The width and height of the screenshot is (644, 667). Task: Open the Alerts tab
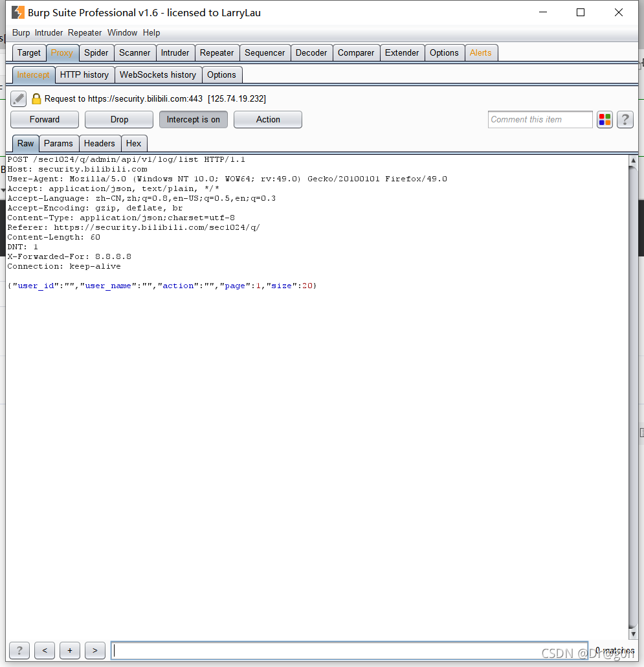coord(481,52)
